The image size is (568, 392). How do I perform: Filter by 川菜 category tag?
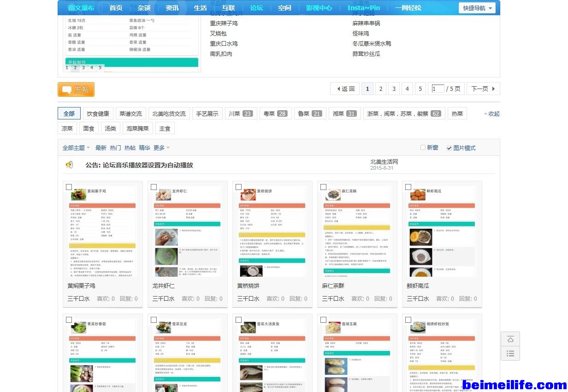pyautogui.click(x=241, y=113)
